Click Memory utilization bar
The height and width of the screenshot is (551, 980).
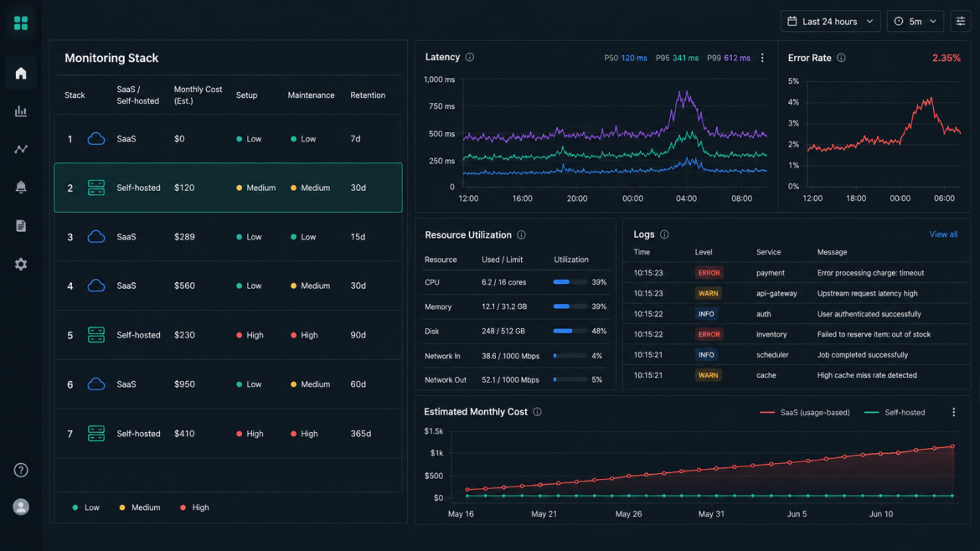pos(570,306)
